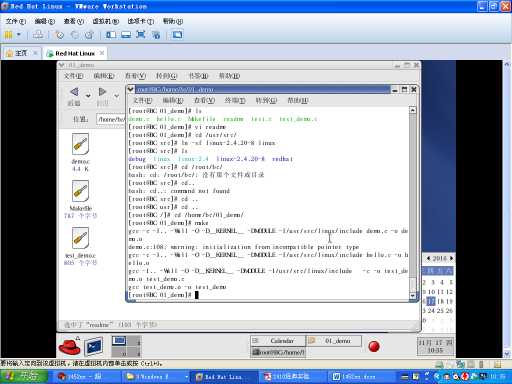
Task: Toggle the VMware sidebar view icon
Action: 111,35
